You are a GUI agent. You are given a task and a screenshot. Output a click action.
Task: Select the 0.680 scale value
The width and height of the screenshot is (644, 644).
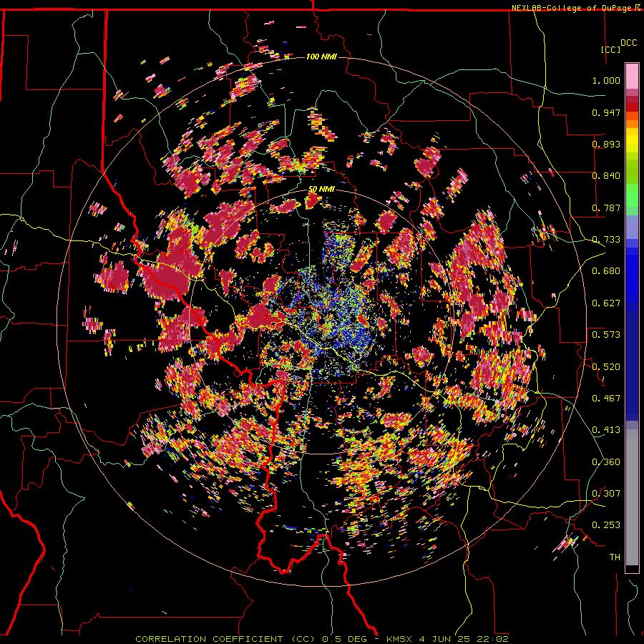(x=606, y=271)
